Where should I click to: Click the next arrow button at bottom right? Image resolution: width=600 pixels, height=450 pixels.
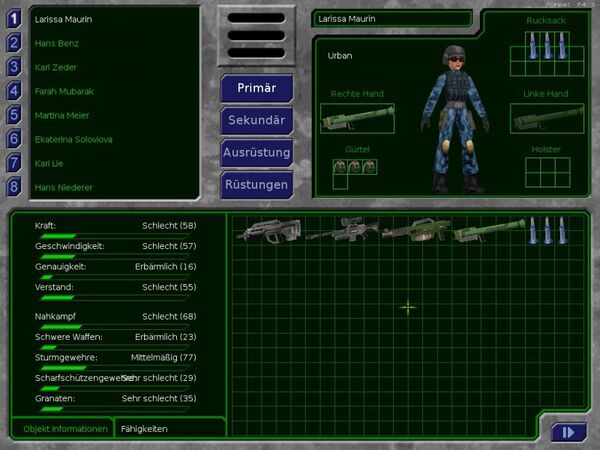567,432
